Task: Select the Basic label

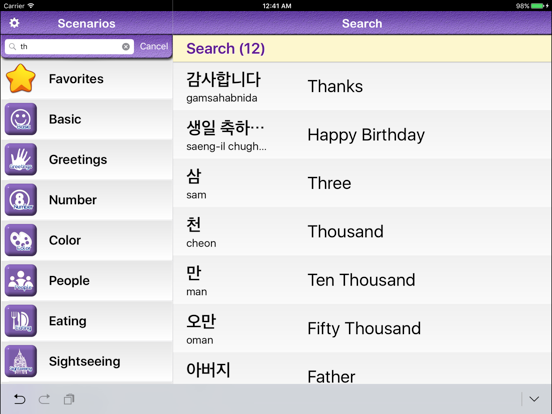Action: pos(65,119)
